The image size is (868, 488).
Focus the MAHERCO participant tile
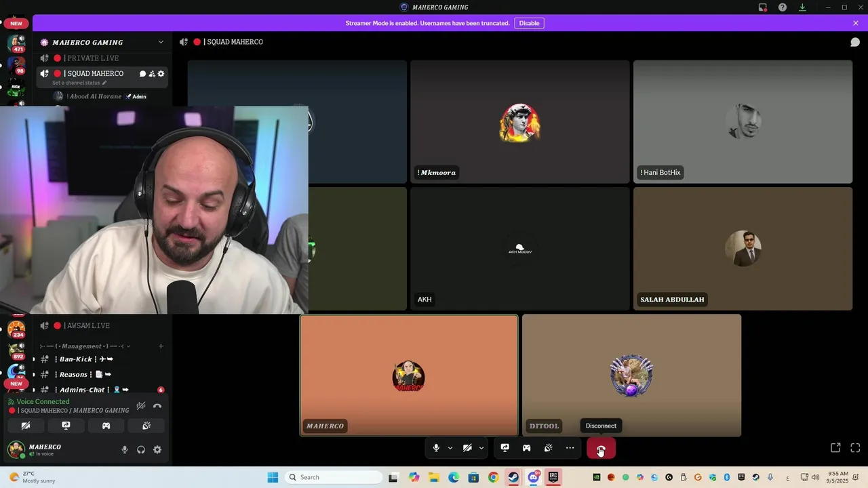(409, 375)
